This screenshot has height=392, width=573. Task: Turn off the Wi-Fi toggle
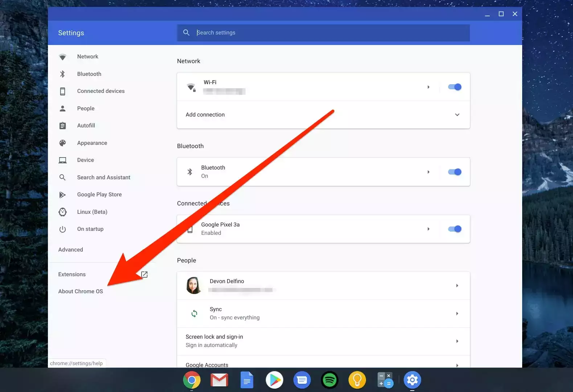point(454,87)
